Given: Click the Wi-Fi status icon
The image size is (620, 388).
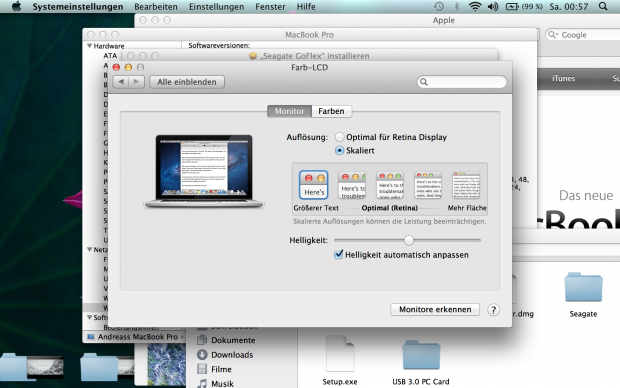Looking at the screenshot, I should (x=475, y=6).
